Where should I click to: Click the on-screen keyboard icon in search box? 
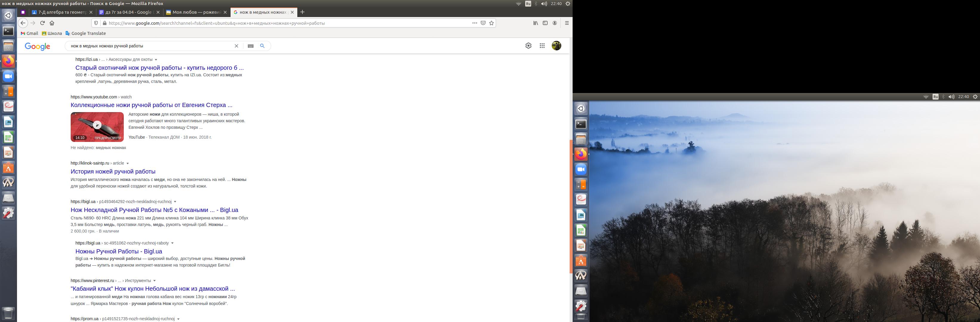coord(250,46)
